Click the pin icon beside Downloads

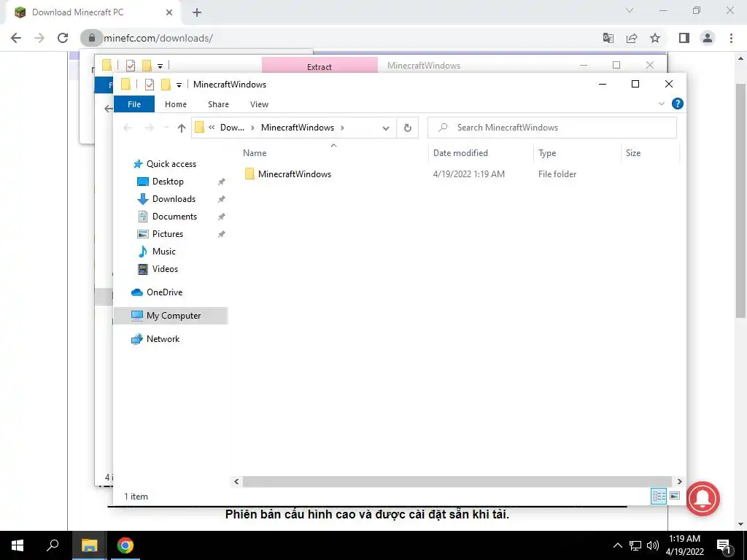(x=222, y=199)
